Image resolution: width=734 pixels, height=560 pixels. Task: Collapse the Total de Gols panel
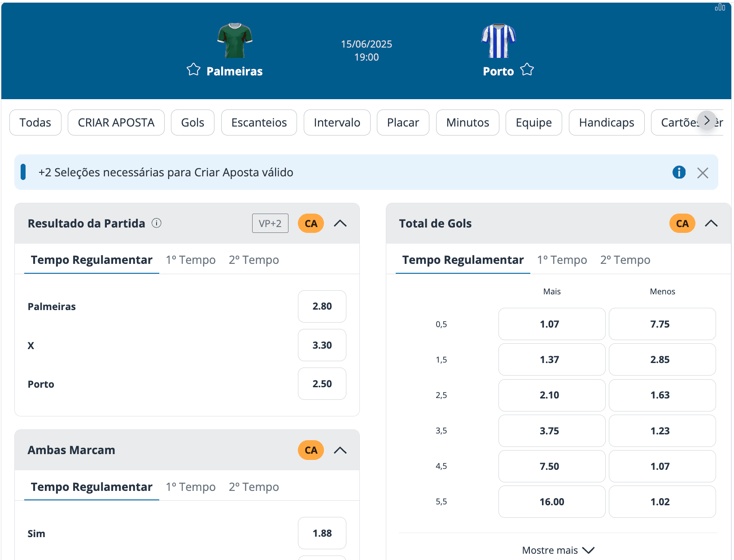coord(712,223)
